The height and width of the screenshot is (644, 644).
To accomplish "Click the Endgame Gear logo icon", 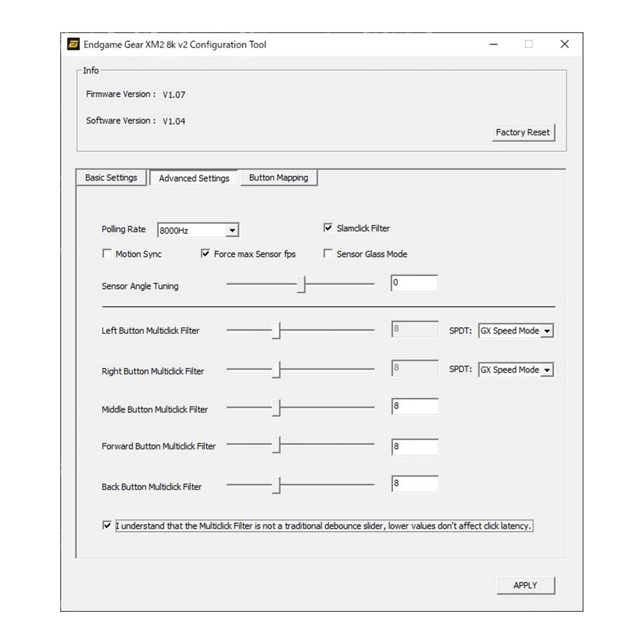I will pos(73,44).
